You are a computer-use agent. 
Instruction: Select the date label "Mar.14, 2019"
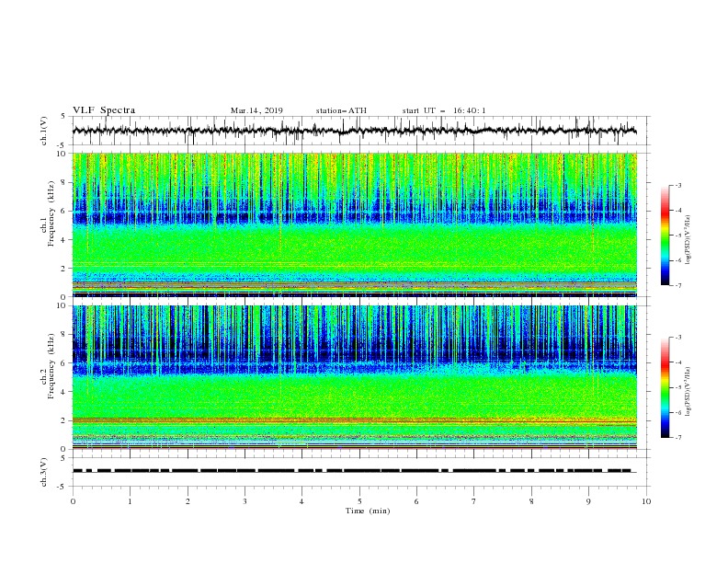[256, 110]
